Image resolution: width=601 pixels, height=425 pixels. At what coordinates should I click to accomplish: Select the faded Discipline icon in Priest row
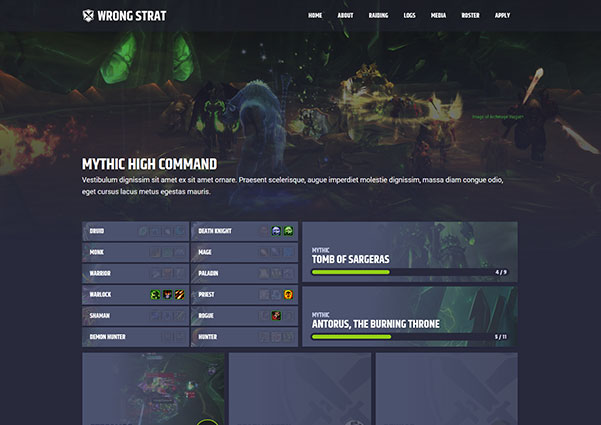[x=264, y=294]
